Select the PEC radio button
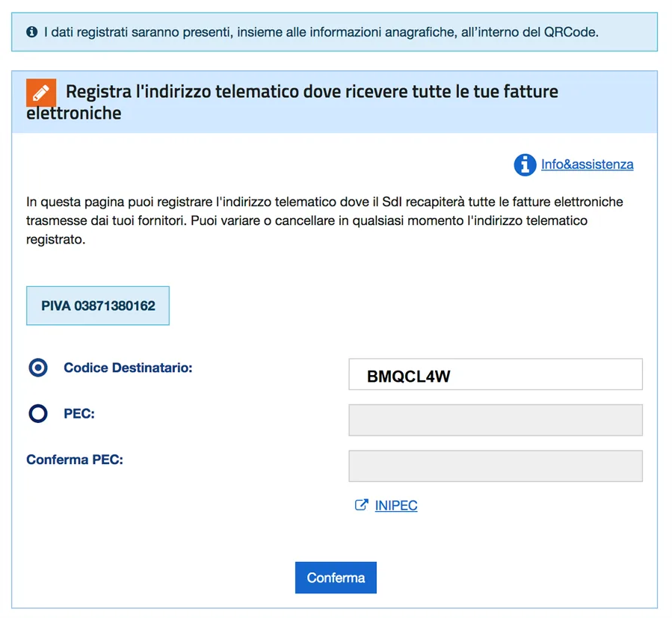This screenshot has height=618, width=672. (37, 413)
